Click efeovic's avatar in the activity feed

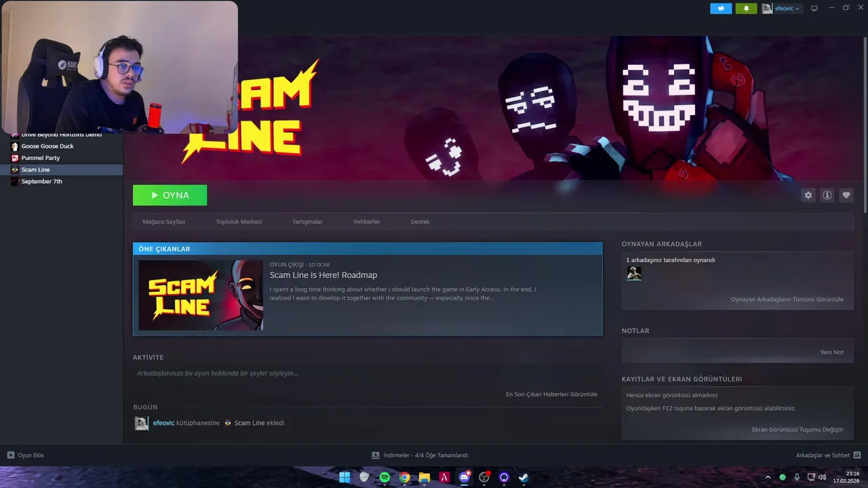141,423
